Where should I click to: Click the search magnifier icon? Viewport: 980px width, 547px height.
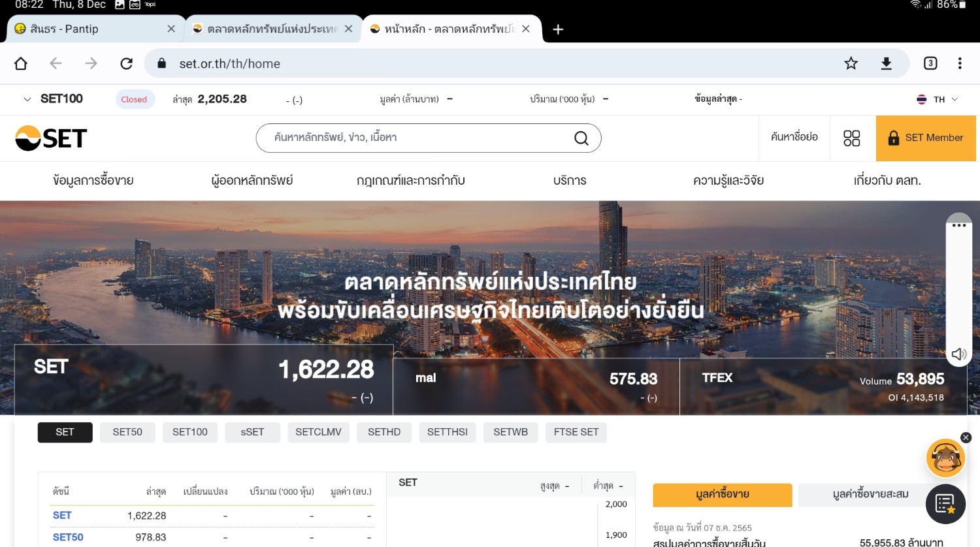pos(581,138)
